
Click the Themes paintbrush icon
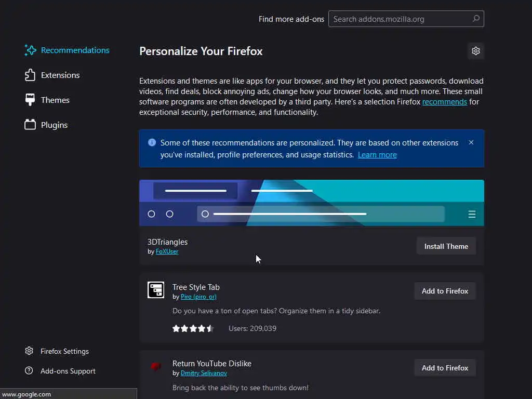[x=30, y=100]
